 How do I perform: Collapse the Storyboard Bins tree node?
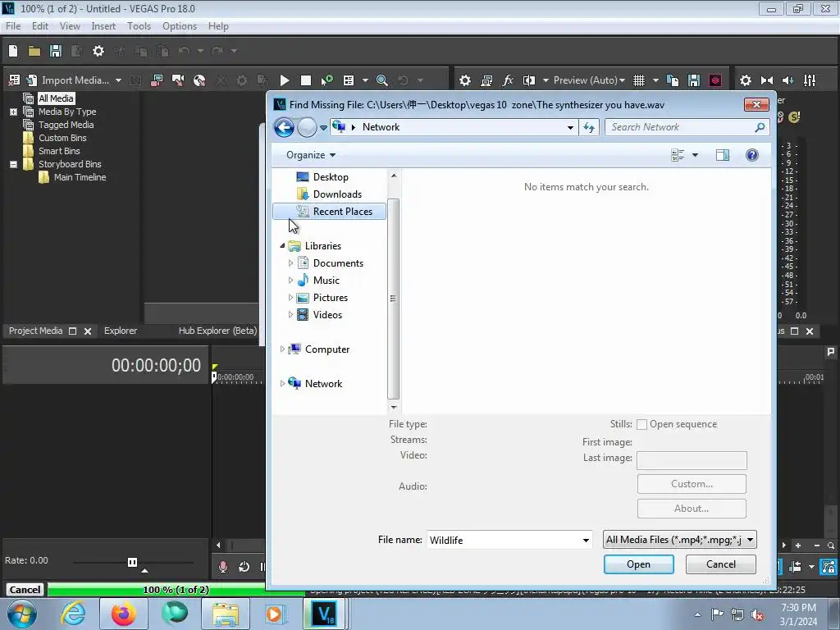tap(13, 164)
